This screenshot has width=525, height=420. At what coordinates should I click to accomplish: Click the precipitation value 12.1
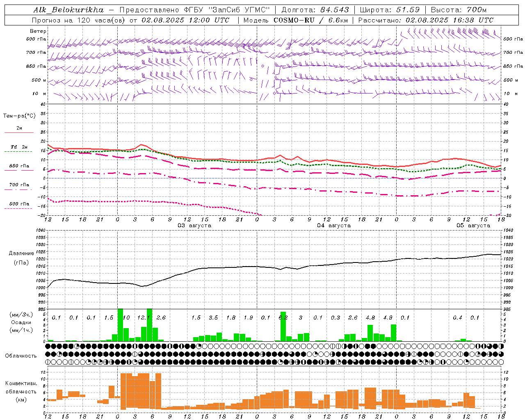pyautogui.click(x=143, y=318)
